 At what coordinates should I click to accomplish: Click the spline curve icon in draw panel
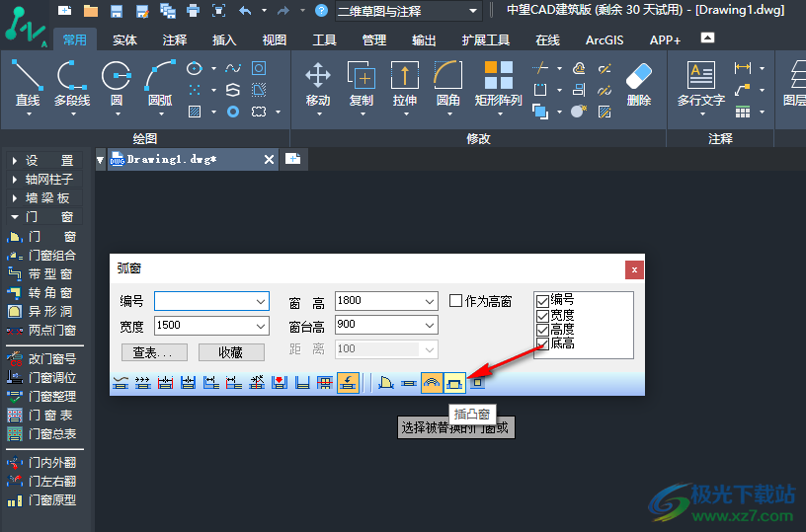[233, 68]
